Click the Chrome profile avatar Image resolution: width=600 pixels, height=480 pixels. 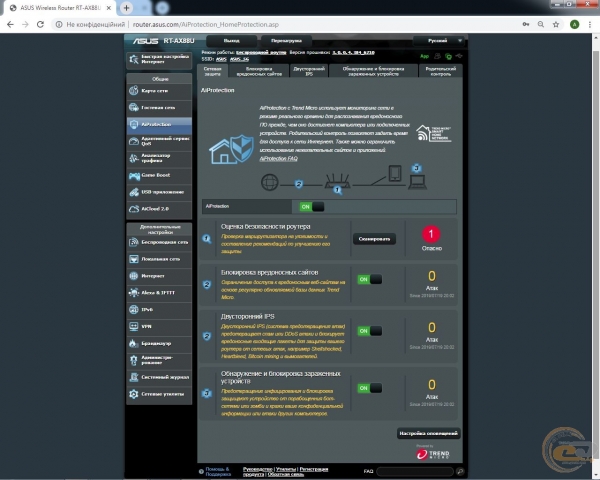tap(574, 24)
